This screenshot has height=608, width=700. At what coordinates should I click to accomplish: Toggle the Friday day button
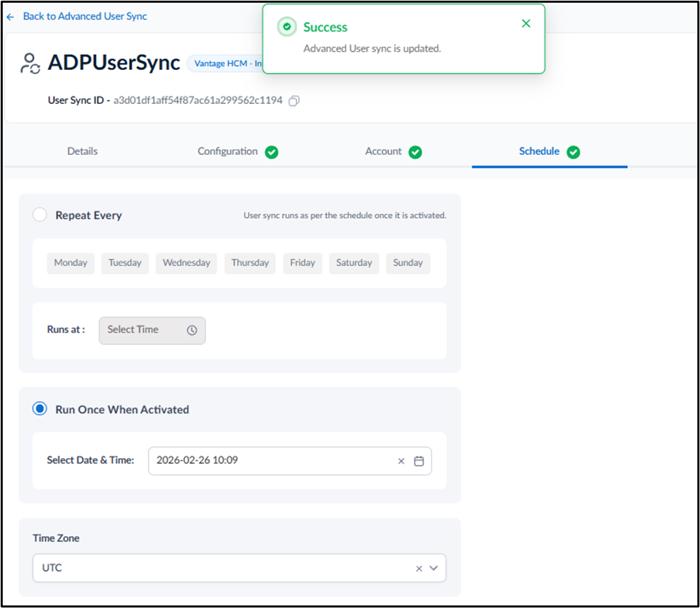302,263
